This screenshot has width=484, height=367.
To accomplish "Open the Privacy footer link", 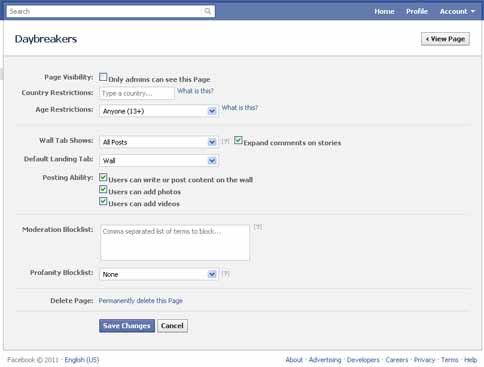I will click(x=424, y=360).
